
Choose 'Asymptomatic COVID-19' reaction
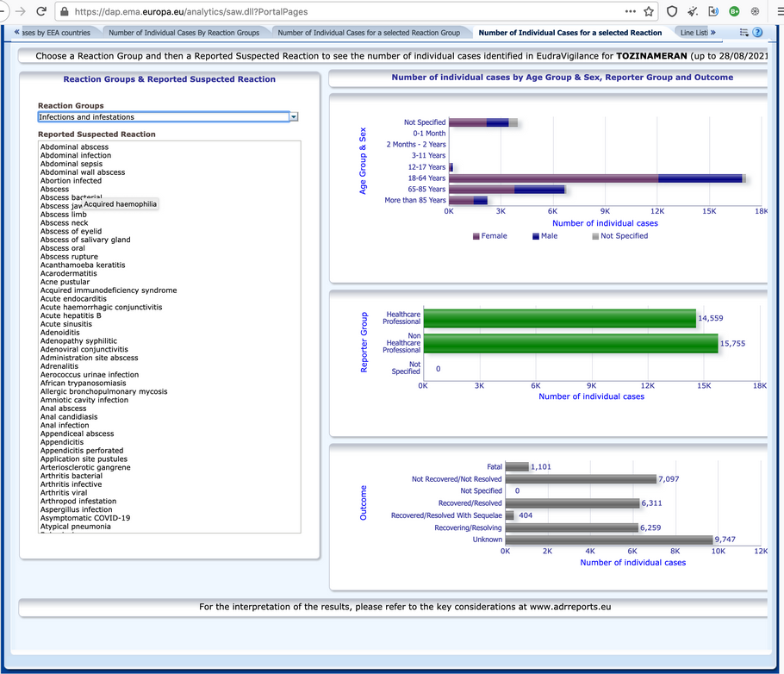(x=85, y=518)
